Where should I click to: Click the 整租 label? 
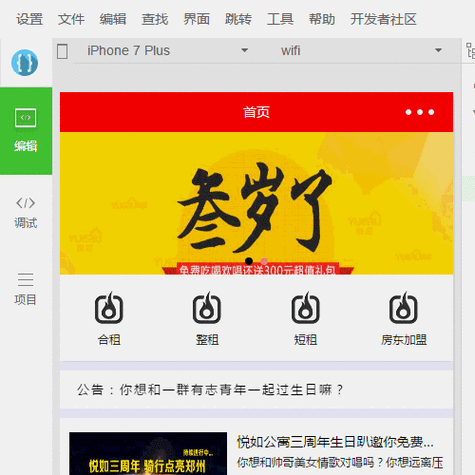point(207,340)
